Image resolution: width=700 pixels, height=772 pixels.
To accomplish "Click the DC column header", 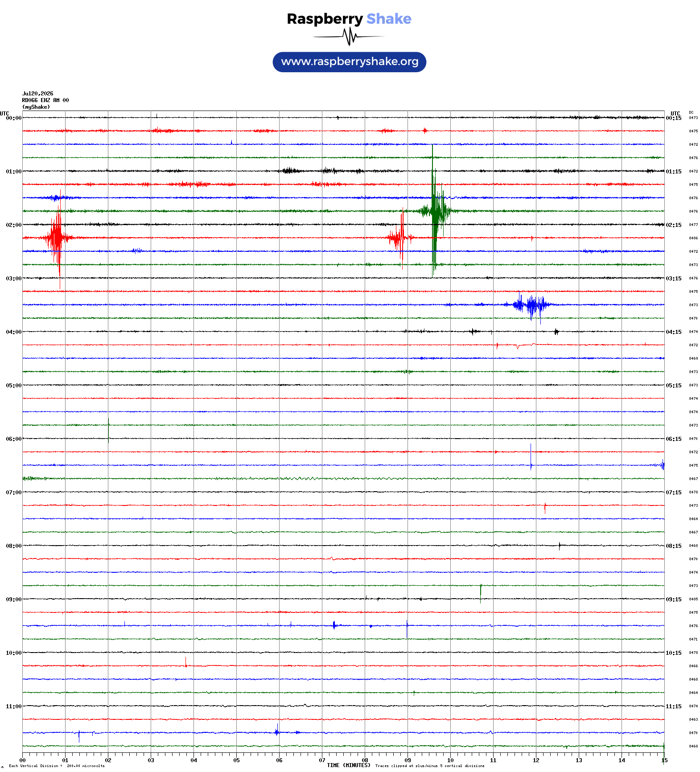I will 691,113.
